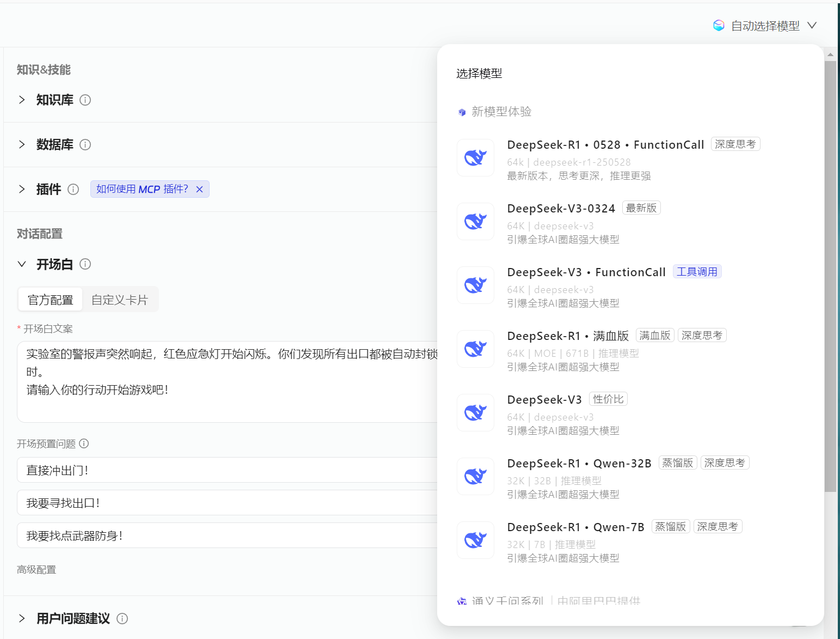Click 高级配置 label
The width and height of the screenshot is (840, 639).
click(36, 569)
